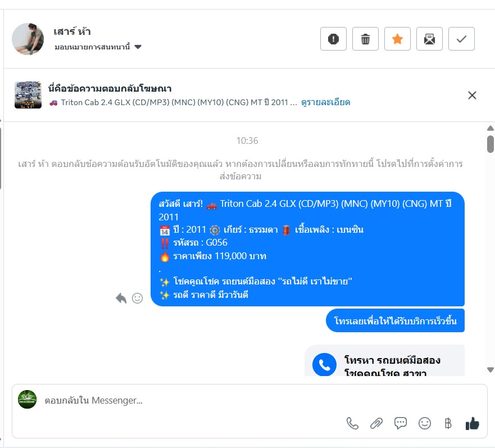Mark conversation unread with envelope icon
The image size is (495, 448).
pyautogui.click(x=429, y=39)
